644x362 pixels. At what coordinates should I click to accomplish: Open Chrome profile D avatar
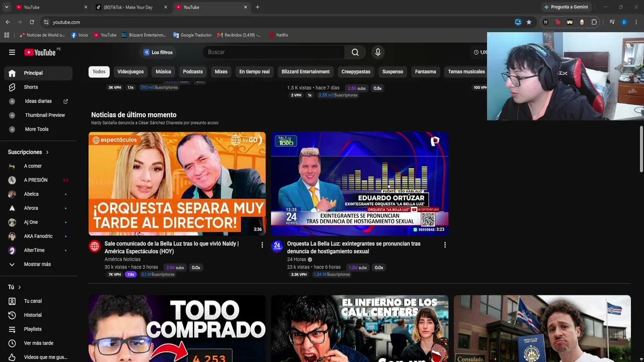pos(624,22)
